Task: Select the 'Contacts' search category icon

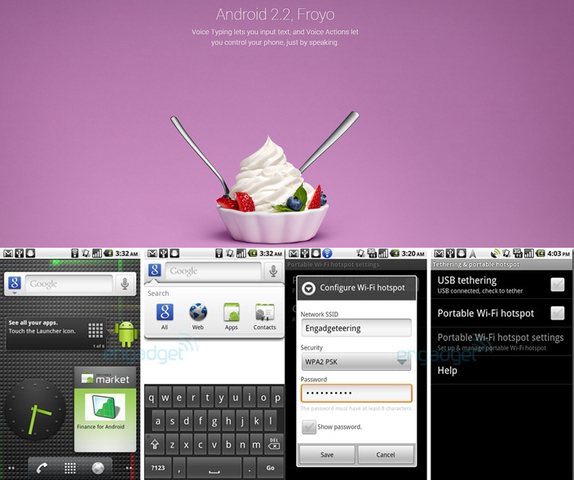Action: [265, 312]
